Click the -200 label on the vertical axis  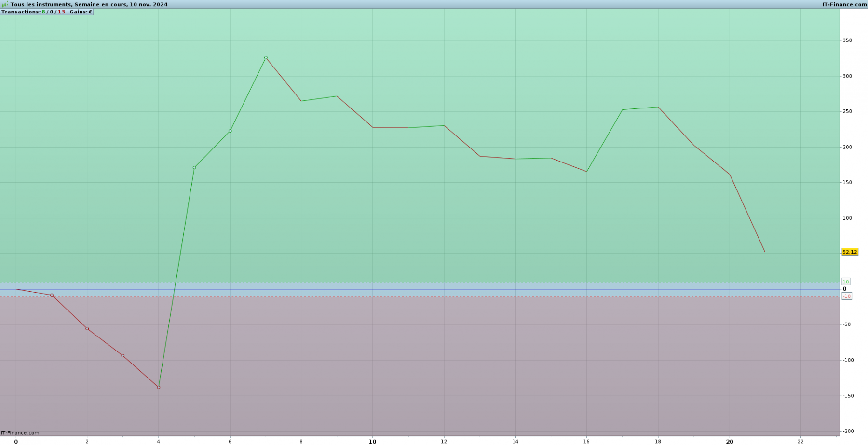848,431
